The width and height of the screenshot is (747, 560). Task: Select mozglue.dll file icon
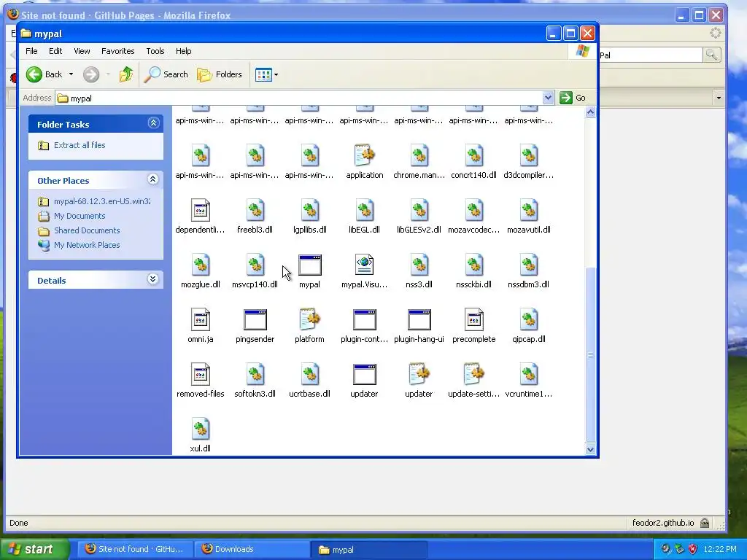[200, 265]
